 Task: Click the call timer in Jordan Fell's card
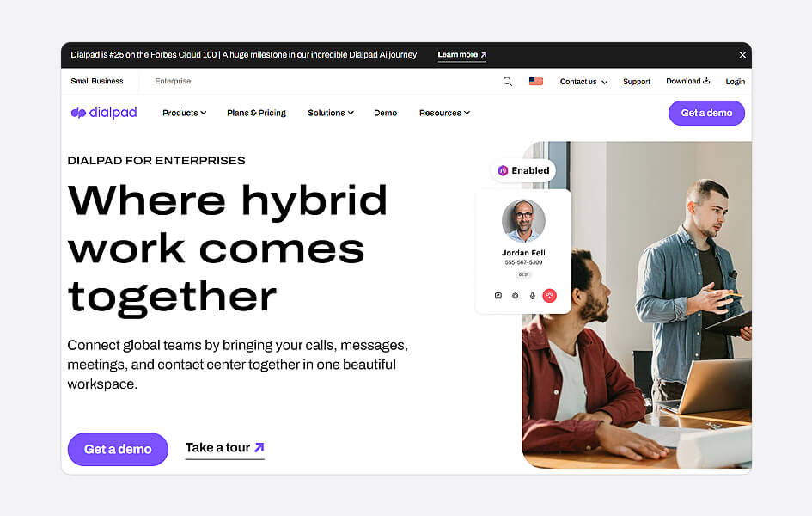pyautogui.click(x=523, y=274)
